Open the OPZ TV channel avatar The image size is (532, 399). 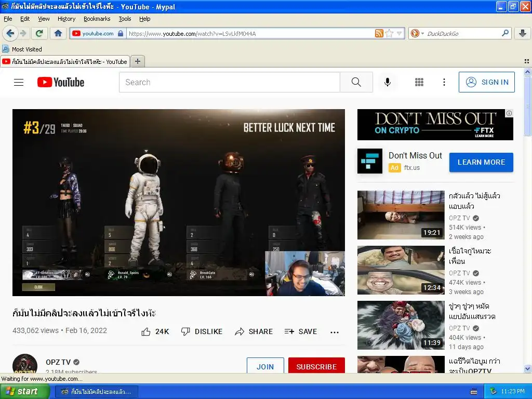(x=25, y=363)
